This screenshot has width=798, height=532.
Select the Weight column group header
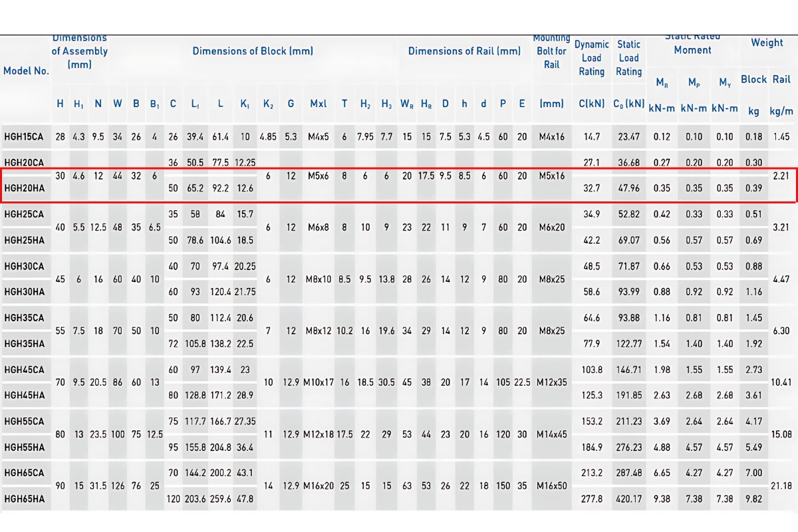[767, 43]
